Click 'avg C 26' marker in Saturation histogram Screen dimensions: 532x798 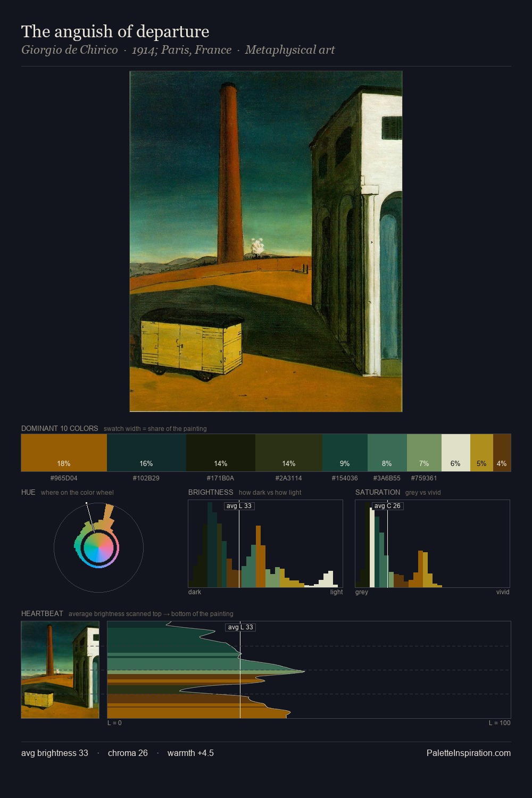pos(388,506)
